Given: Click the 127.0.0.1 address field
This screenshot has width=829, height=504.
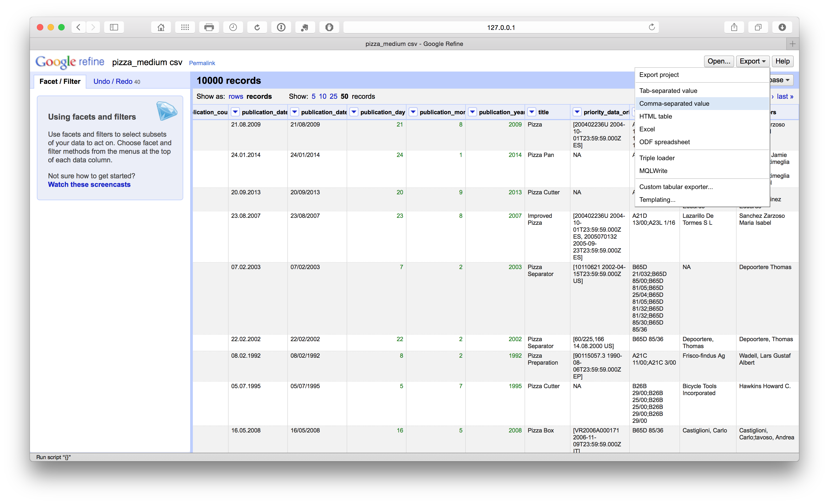Looking at the screenshot, I should pyautogui.click(x=500, y=27).
